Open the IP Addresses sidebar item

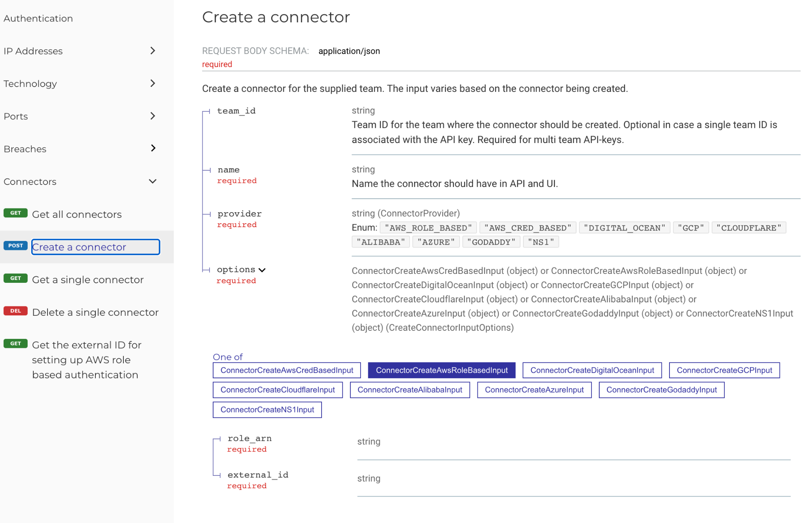[33, 51]
